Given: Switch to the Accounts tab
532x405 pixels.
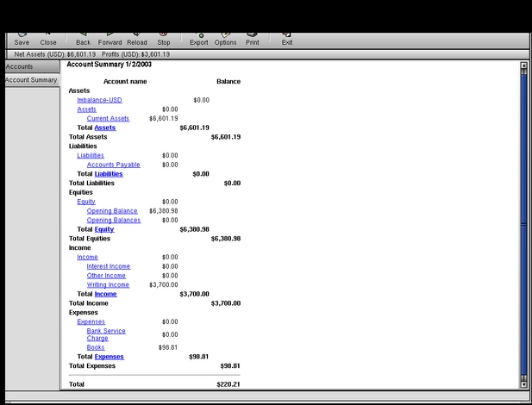Looking at the screenshot, I should click(x=20, y=66).
